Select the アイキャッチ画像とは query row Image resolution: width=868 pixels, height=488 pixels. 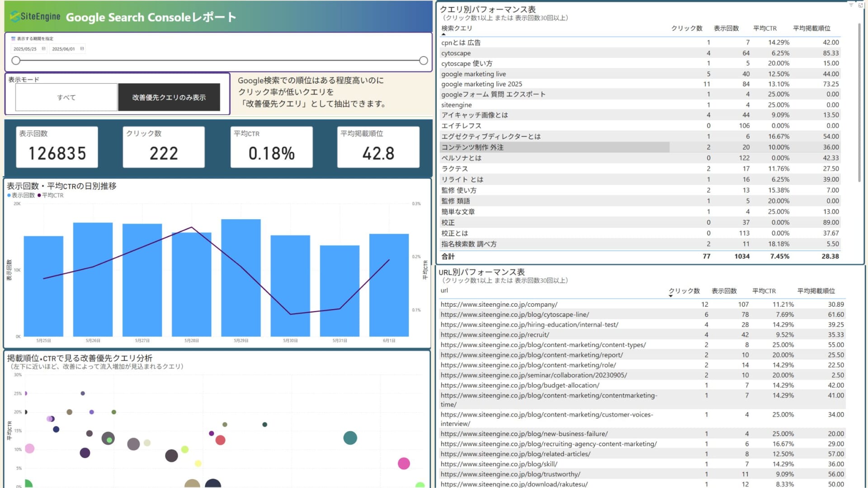[640, 115]
